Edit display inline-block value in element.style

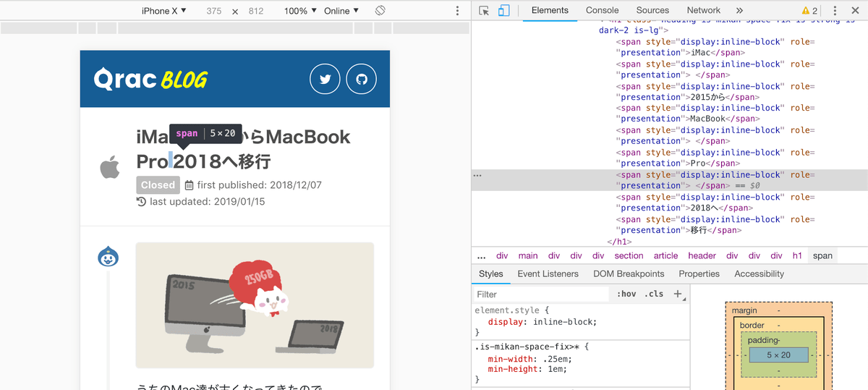pyautogui.click(x=562, y=321)
